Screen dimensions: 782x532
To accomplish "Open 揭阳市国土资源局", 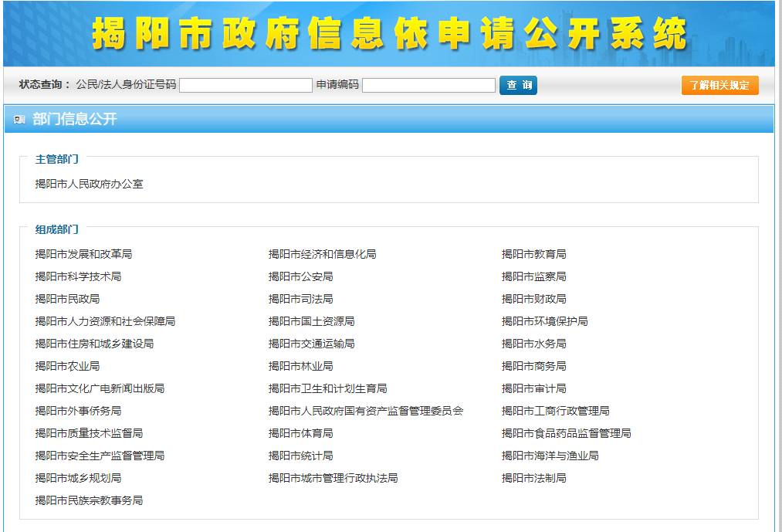I will coord(312,321).
